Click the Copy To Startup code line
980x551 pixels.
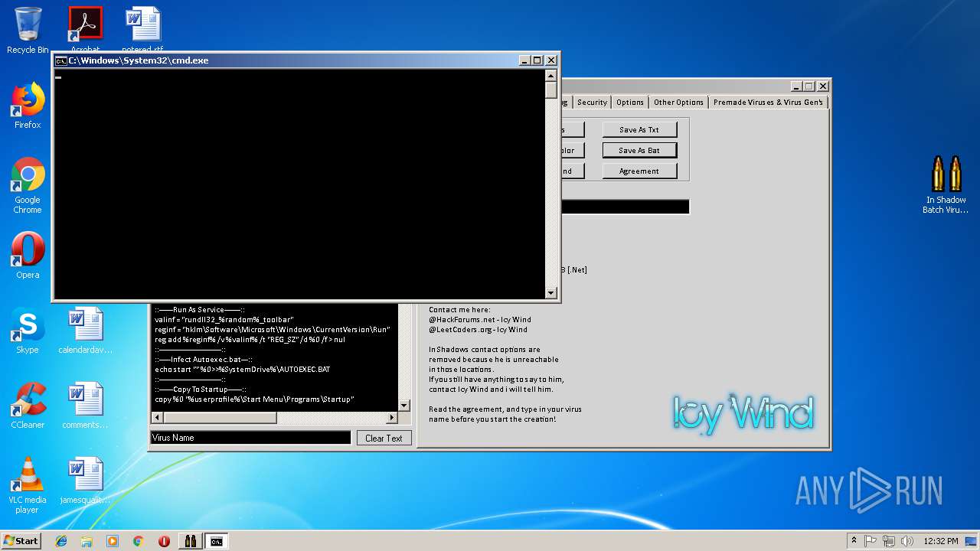(200, 390)
